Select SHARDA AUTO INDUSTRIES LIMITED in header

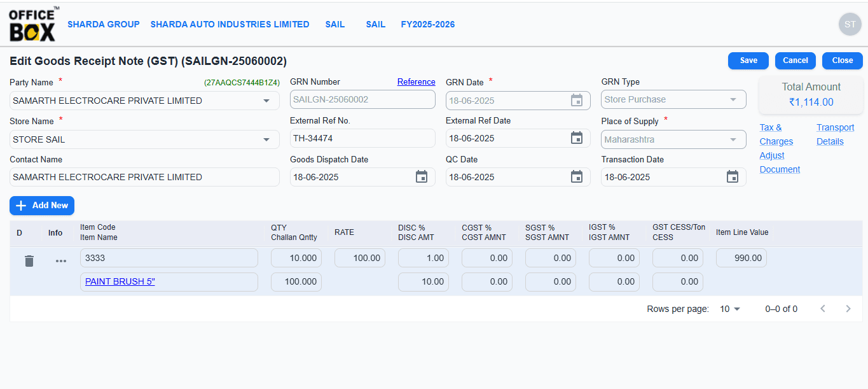(x=230, y=24)
